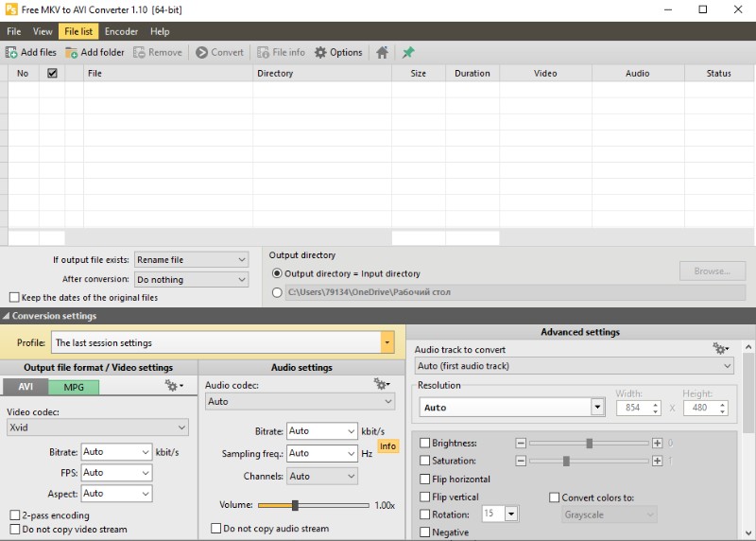Open the If output file exists dropdown

click(191, 259)
